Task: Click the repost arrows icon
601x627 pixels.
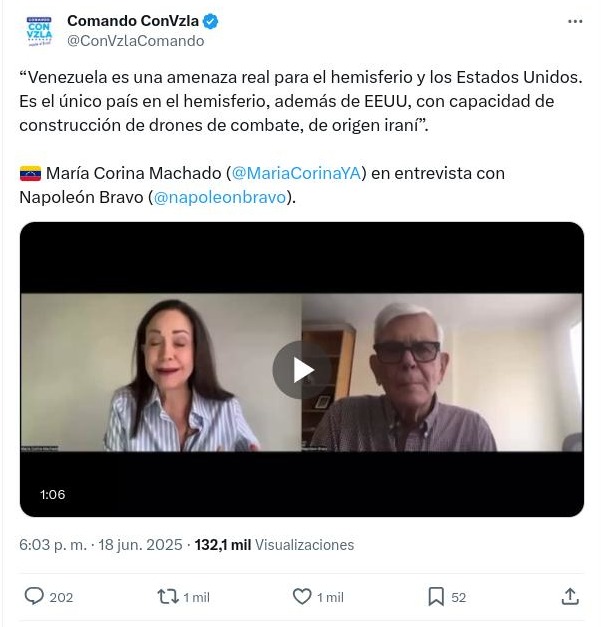Action: click(x=168, y=597)
